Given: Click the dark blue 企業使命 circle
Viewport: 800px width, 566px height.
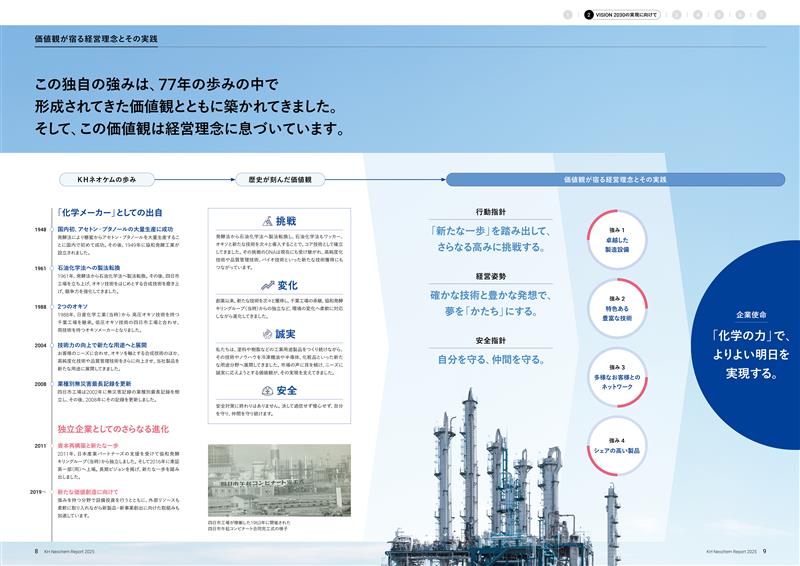Looking at the screenshot, I should (743, 343).
